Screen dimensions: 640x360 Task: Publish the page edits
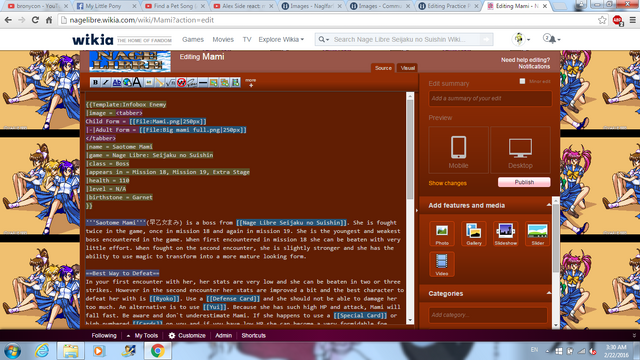(x=524, y=182)
